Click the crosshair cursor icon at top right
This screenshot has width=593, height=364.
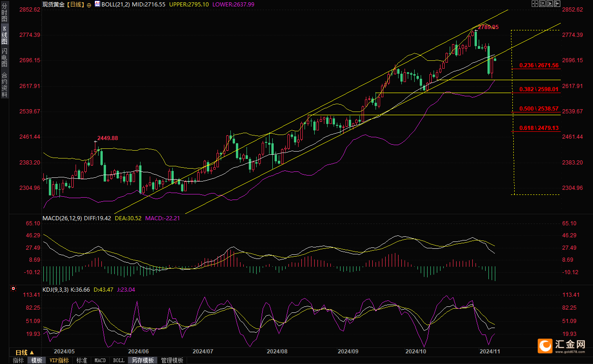click(x=535, y=4)
